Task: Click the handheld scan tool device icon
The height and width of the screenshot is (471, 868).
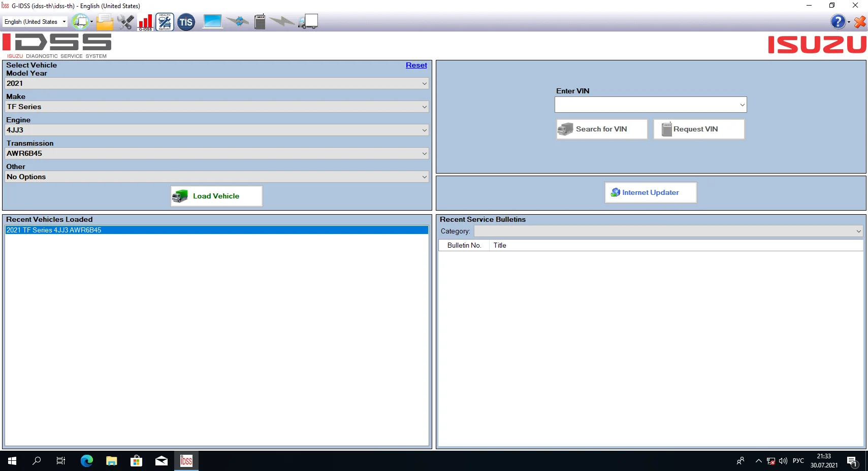Action: 260,22
